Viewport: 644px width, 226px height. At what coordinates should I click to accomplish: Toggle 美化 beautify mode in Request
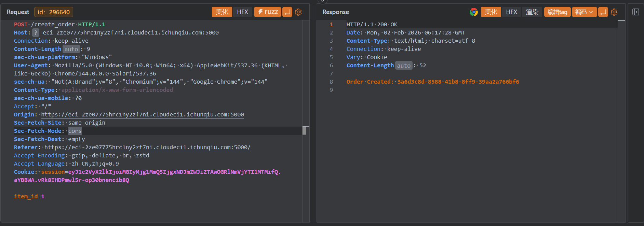pyautogui.click(x=222, y=12)
